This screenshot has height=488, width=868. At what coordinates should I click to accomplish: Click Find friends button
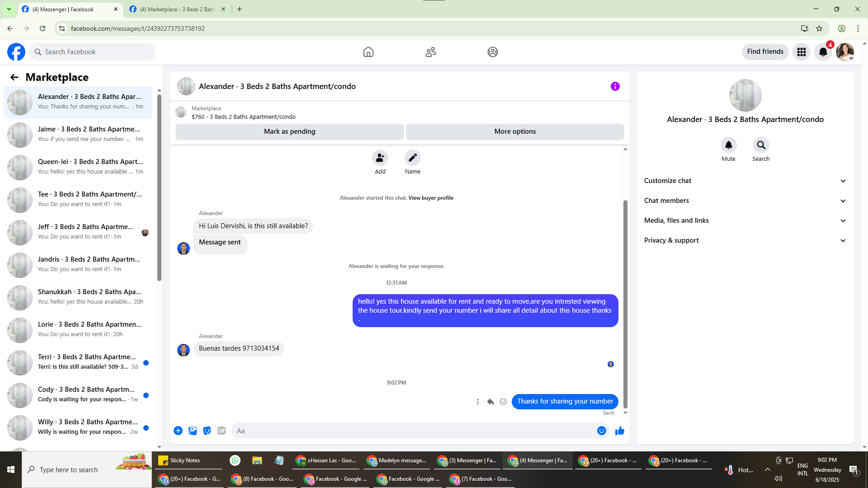765,52
